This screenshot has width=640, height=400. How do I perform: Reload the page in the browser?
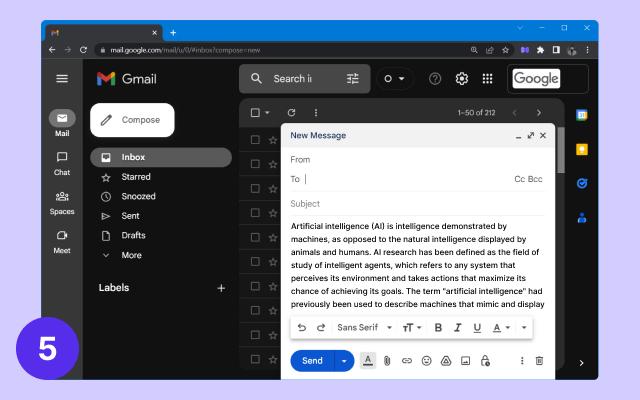coord(83,50)
